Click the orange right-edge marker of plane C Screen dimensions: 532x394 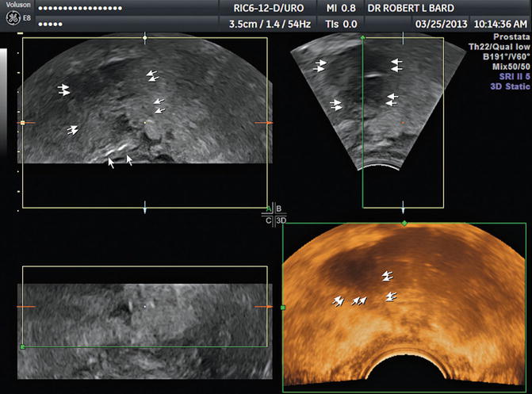pyautogui.click(x=264, y=307)
